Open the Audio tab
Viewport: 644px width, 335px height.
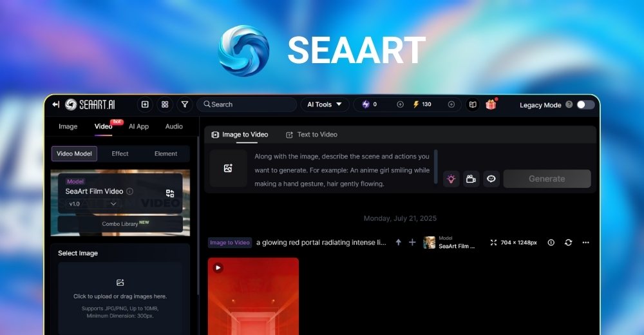(x=174, y=126)
